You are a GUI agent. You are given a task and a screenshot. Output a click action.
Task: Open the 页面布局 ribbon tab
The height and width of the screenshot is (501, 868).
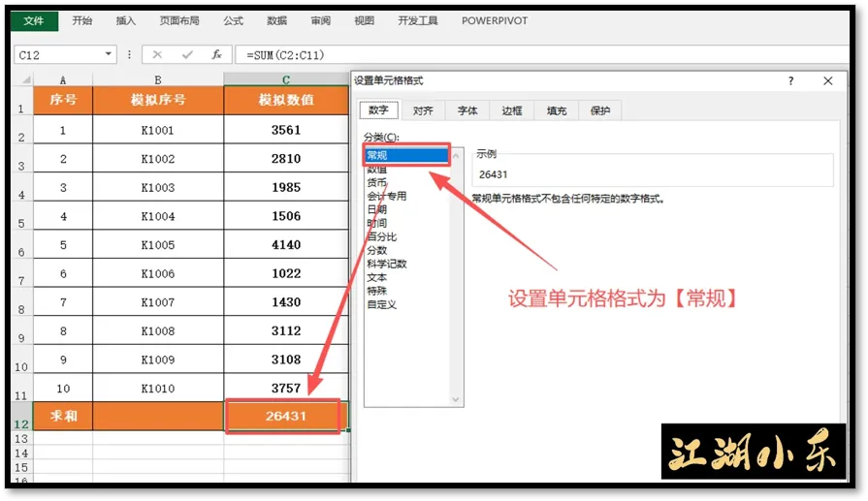(x=179, y=20)
